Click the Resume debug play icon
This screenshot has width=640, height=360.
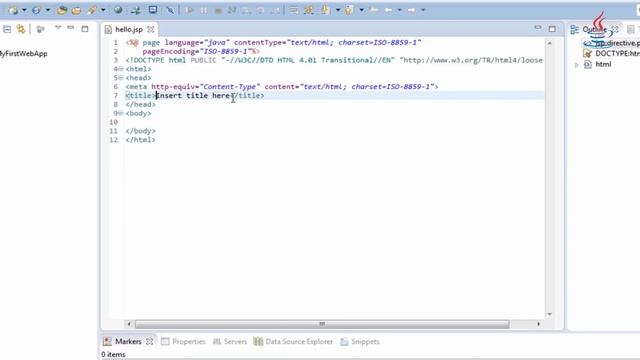pyautogui.click(x=189, y=10)
